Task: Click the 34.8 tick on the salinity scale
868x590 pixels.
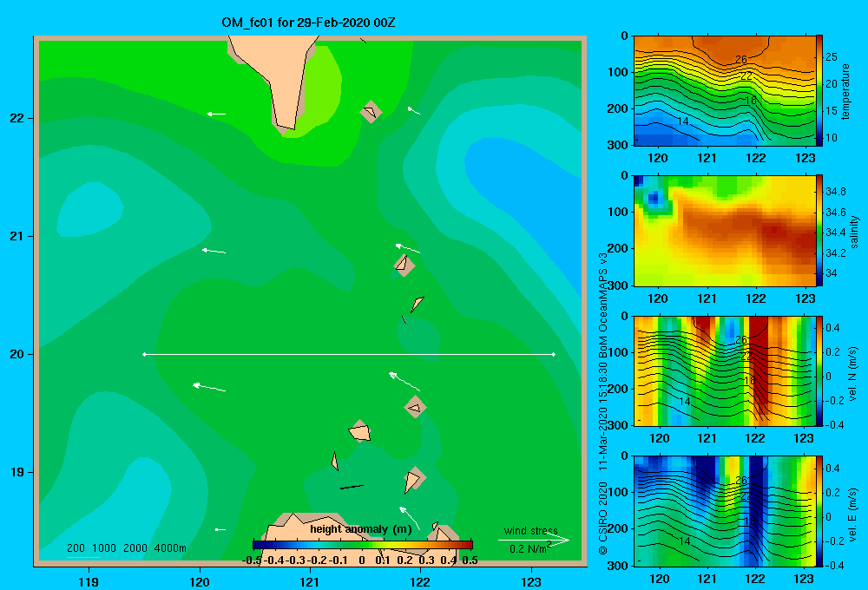Action: coord(835,192)
